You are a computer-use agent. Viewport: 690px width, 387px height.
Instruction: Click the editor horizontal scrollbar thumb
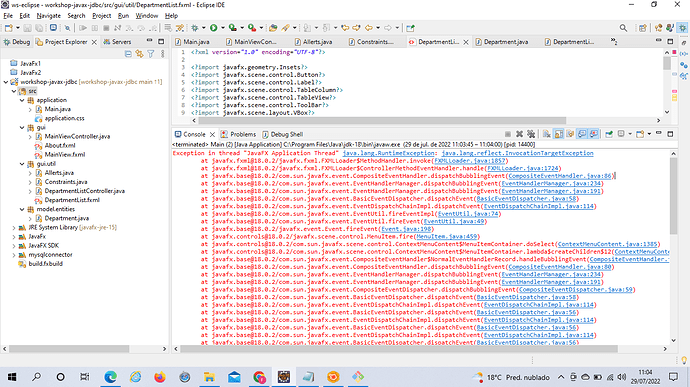[382, 120]
